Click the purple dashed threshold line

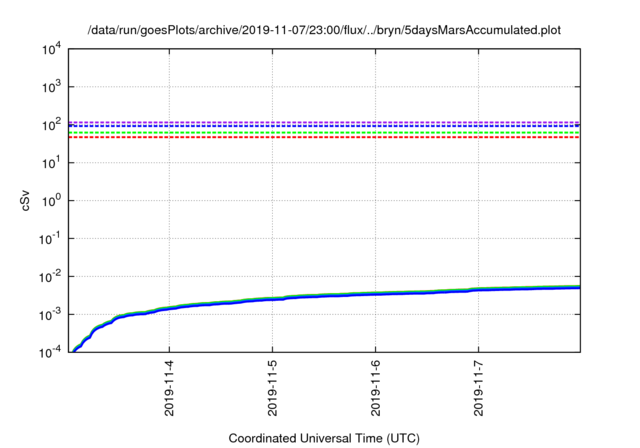pyautogui.click(x=324, y=122)
